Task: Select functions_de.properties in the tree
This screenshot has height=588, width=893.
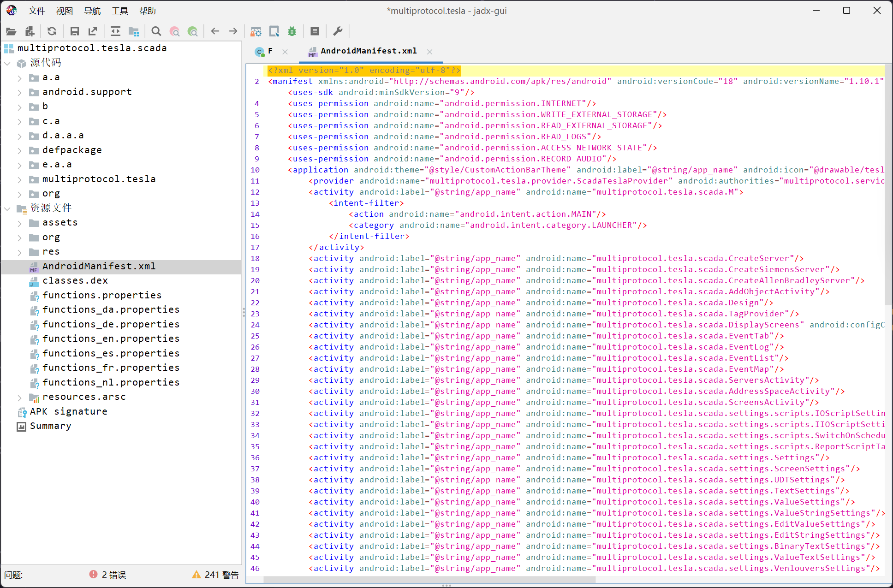Action: pyautogui.click(x=111, y=325)
